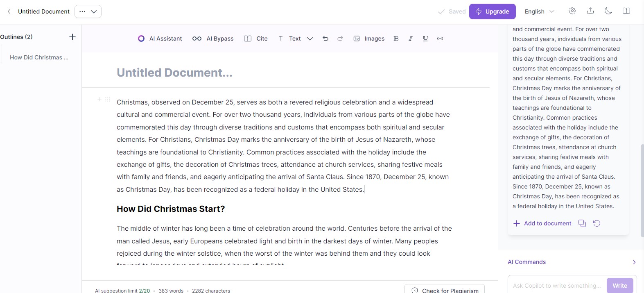Toggle the side panel layout icon
The width and height of the screenshot is (644, 293).
pyautogui.click(x=626, y=11)
